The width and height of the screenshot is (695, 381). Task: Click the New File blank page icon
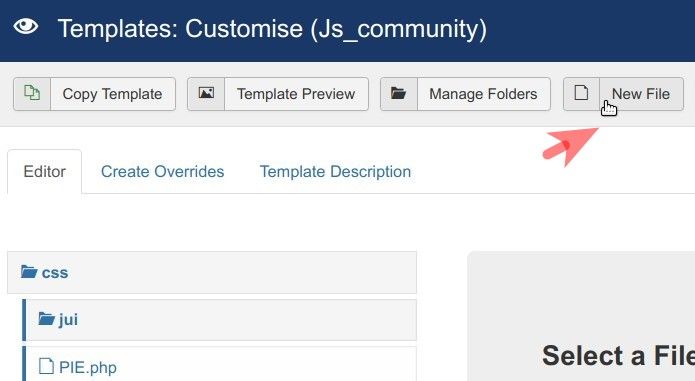pos(581,93)
